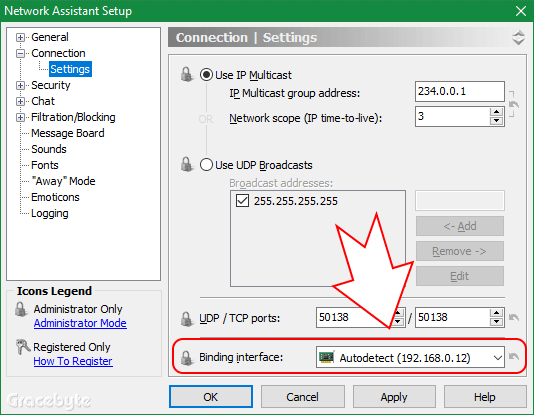Viewport: 534px width, 415px height.
Task: Open the Fonts settings page
Action: pyautogui.click(x=45, y=165)
